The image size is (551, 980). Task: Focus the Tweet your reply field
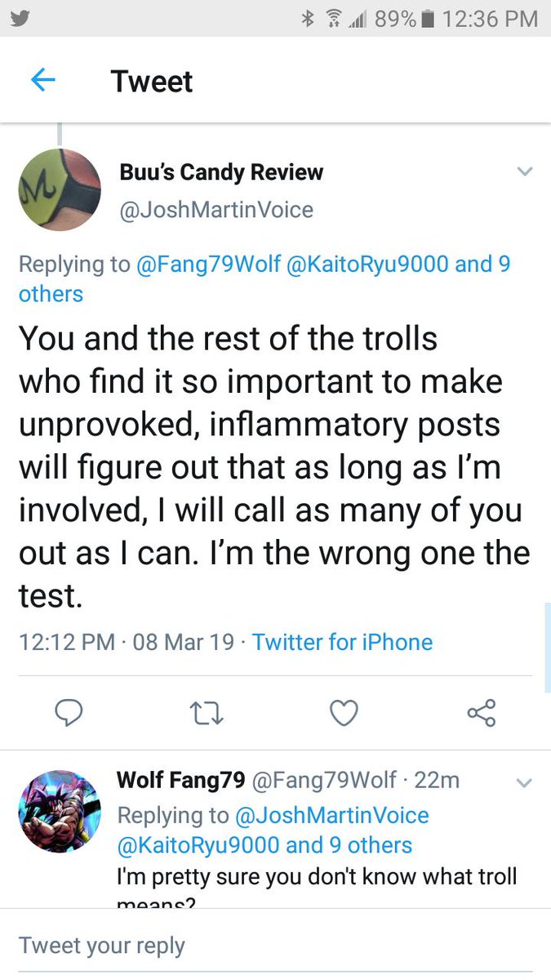click(275, 945)
